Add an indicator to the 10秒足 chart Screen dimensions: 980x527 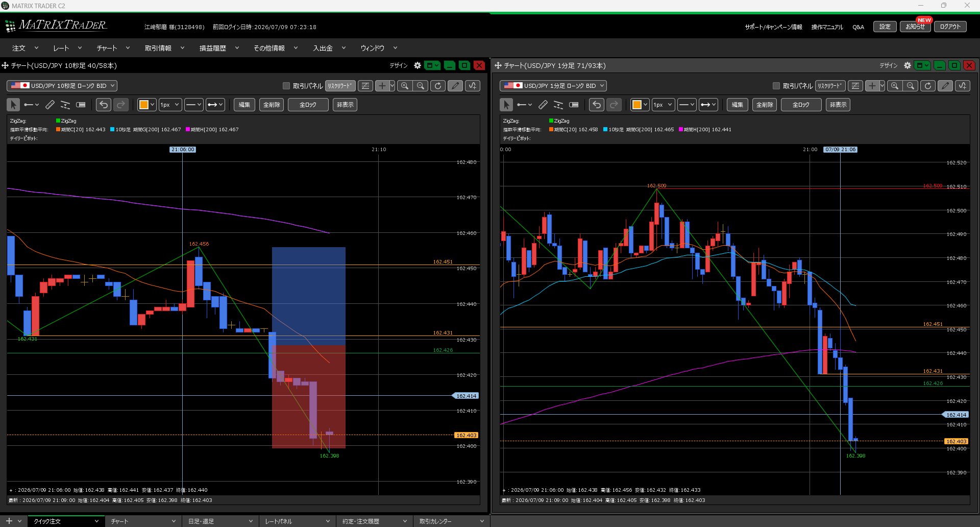(473, 86)
